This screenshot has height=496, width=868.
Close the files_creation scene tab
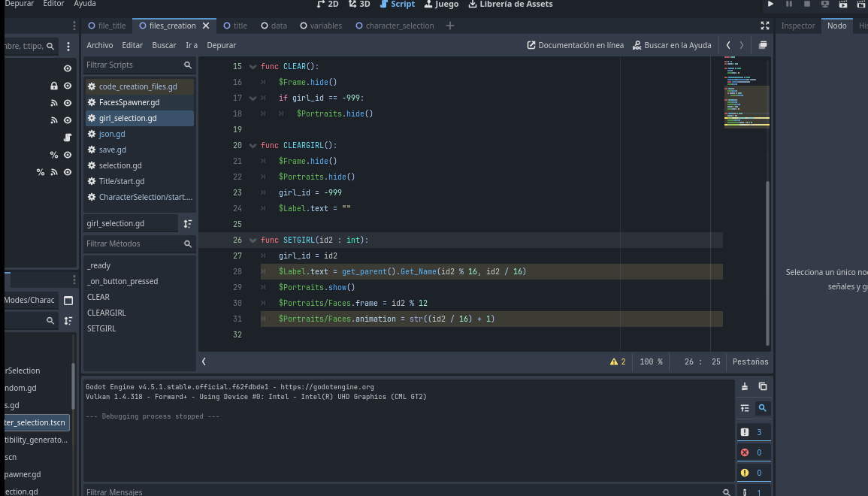[x=206, y=26]
